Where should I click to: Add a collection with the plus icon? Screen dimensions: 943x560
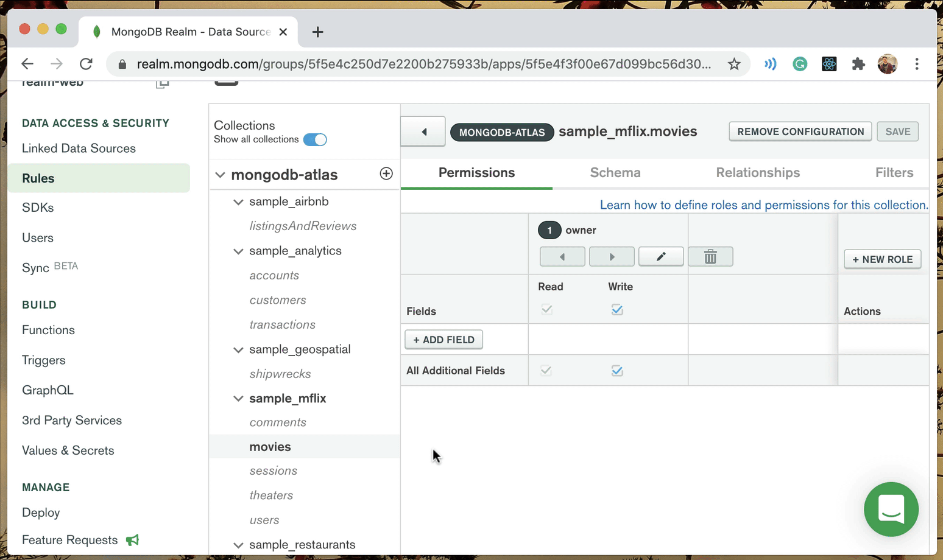(x=386, y=173)
